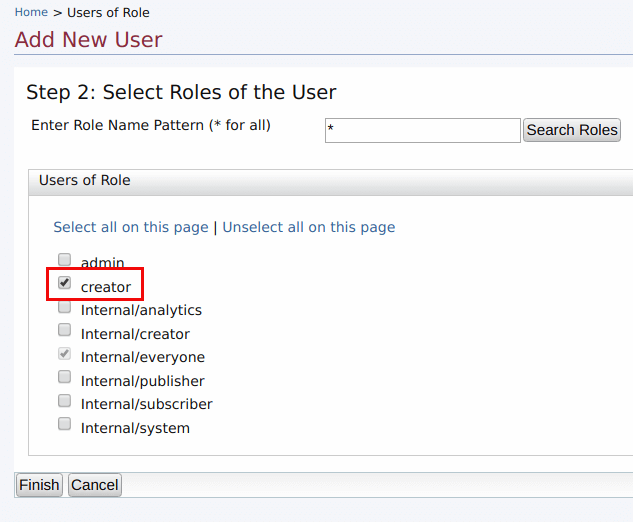Click the 'Add New User' page title

88,40
